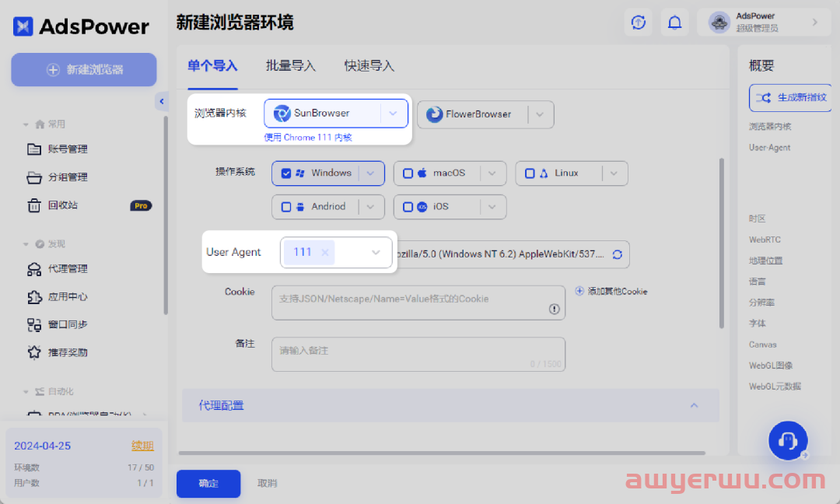Click the 备注 remarks input field
Viewport: 840px width, 504px height.
(418, 354)
